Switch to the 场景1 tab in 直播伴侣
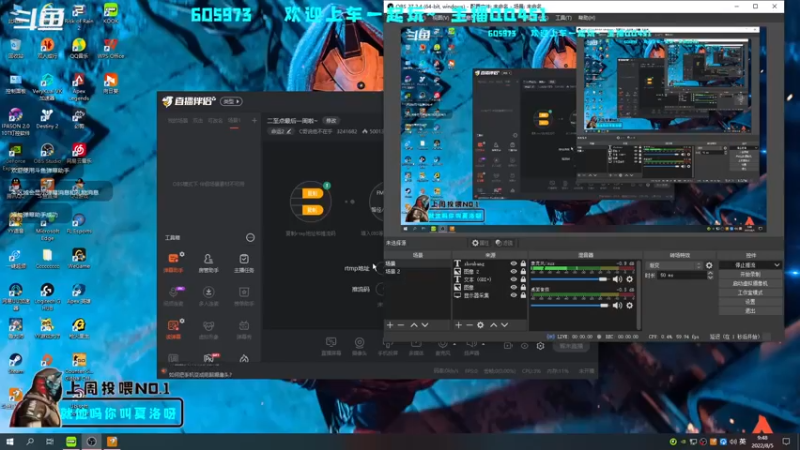Screen dimensions: 800x450 pos(234,121)
